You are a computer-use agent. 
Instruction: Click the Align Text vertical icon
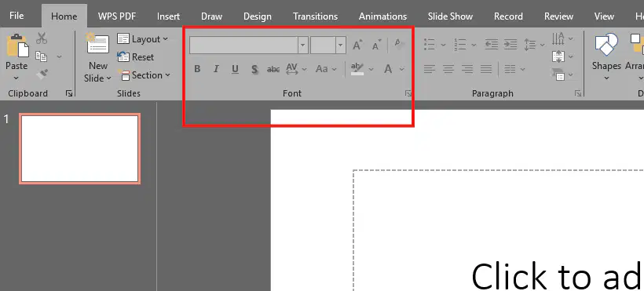pyautogui.click(x=558, y=56)
